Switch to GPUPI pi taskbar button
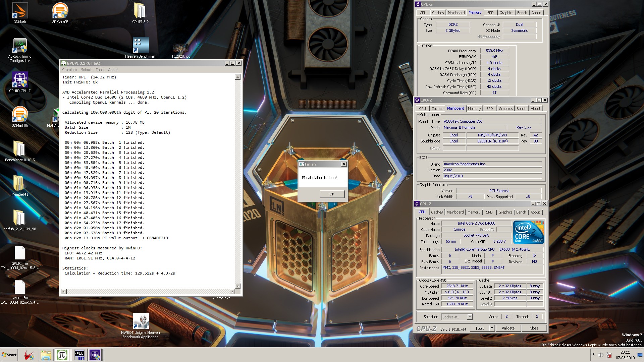 click(x=62, y=355)
